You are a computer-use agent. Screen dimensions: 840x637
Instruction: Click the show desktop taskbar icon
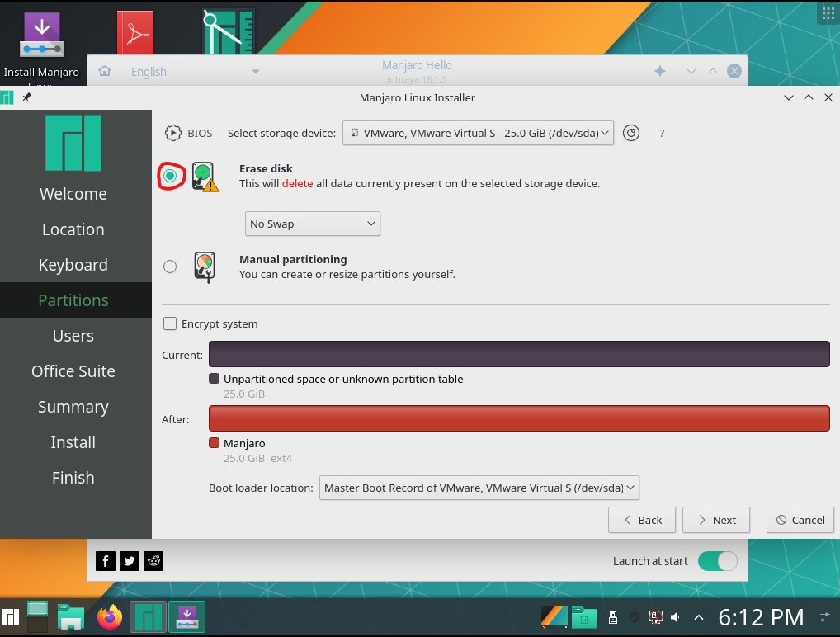point(37,617)
